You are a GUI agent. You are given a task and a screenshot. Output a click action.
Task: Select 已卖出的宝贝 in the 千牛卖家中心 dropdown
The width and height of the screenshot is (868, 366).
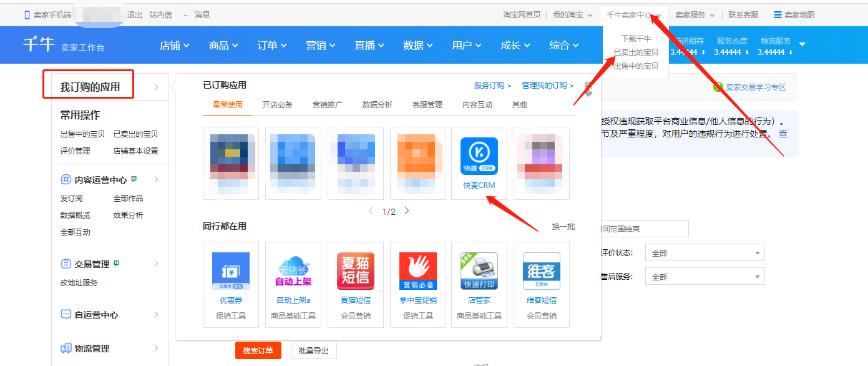pos(636,52)
